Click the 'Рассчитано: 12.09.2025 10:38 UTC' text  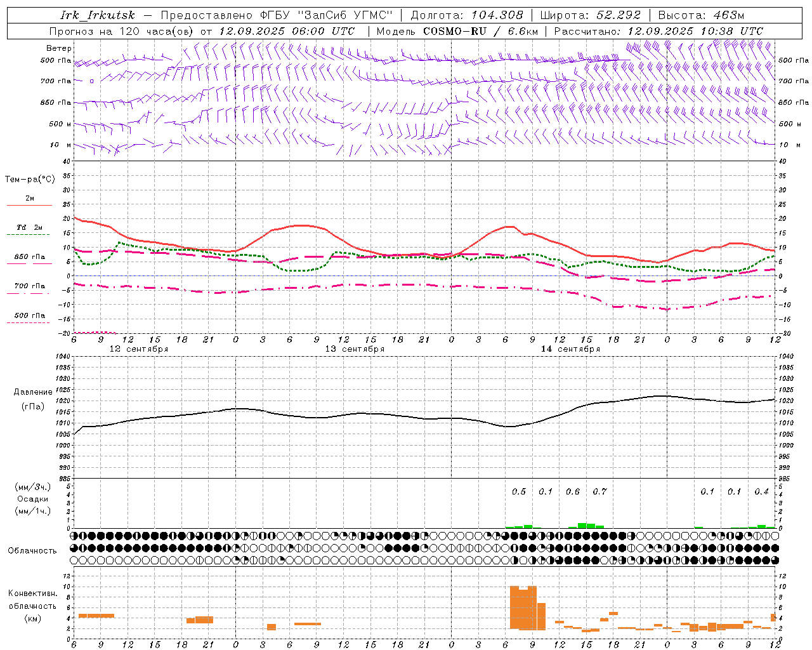pos(658,31)
